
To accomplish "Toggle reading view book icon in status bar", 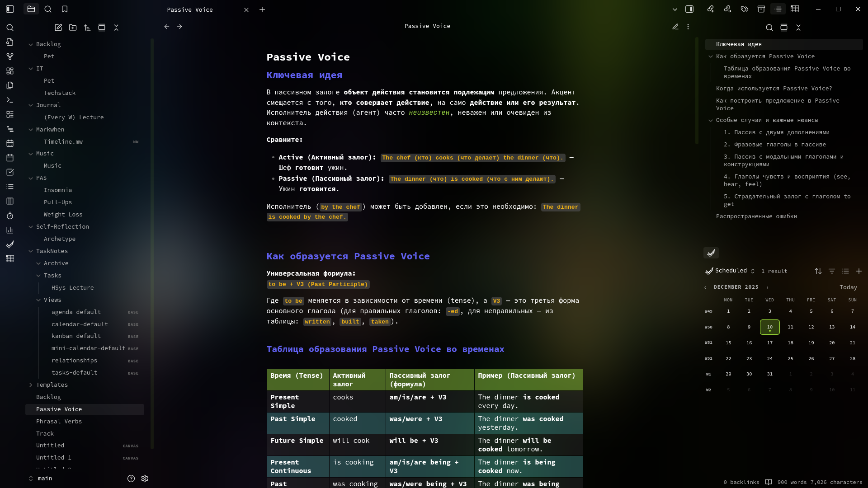I will (769, 482).
